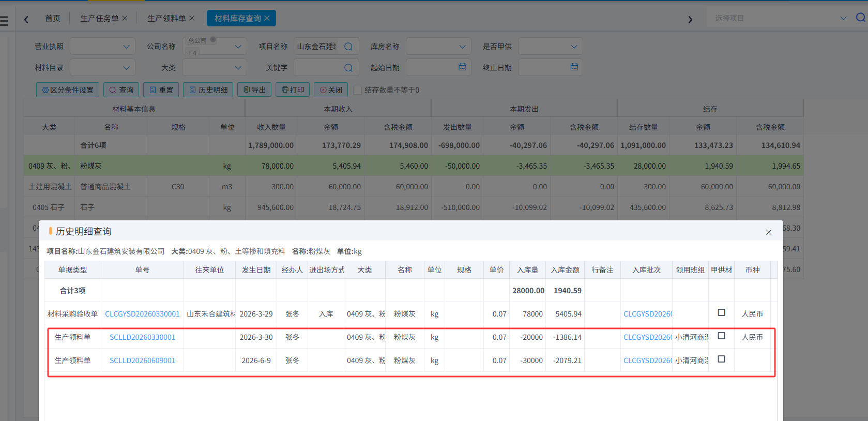The image size is (868, 421).
Task: Click the search icon in 关键字 field
Action: 348,68
